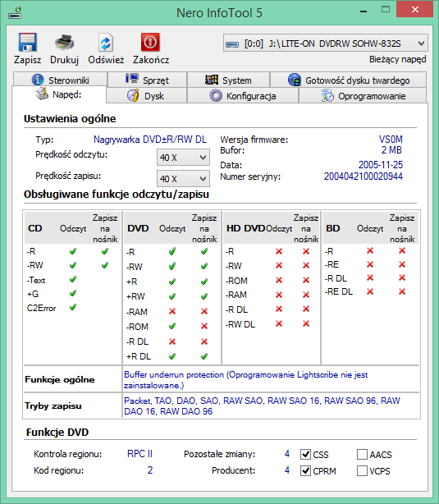The width and height of the screenshot is (439, 504).
Task: Switch to the Sterowniki tab
Action: coord(60,80)
